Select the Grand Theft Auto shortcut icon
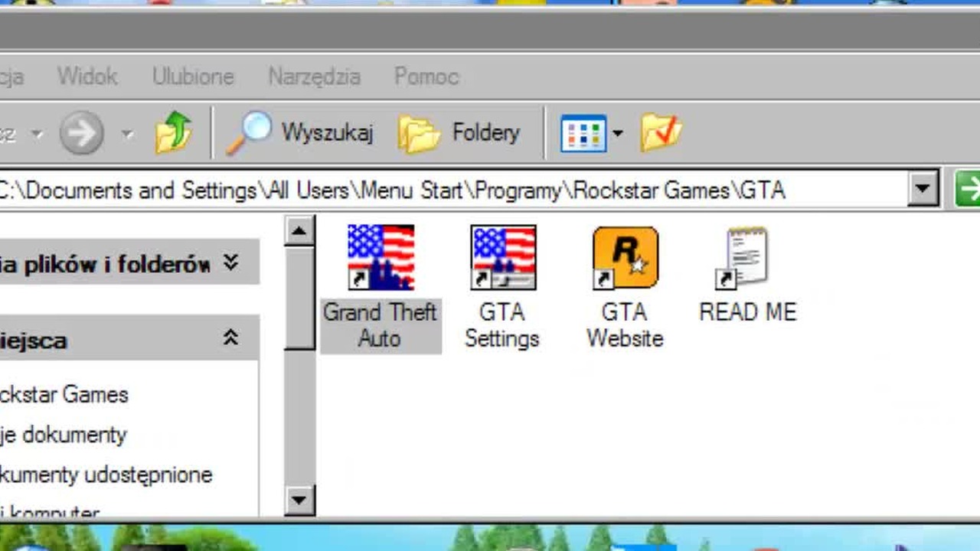980x551 pixels. point(381,258)
